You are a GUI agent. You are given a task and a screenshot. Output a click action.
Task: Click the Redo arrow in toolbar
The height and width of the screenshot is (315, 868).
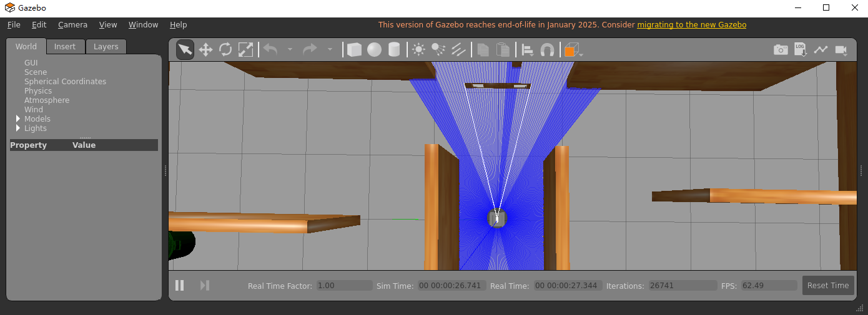[310, 49]
